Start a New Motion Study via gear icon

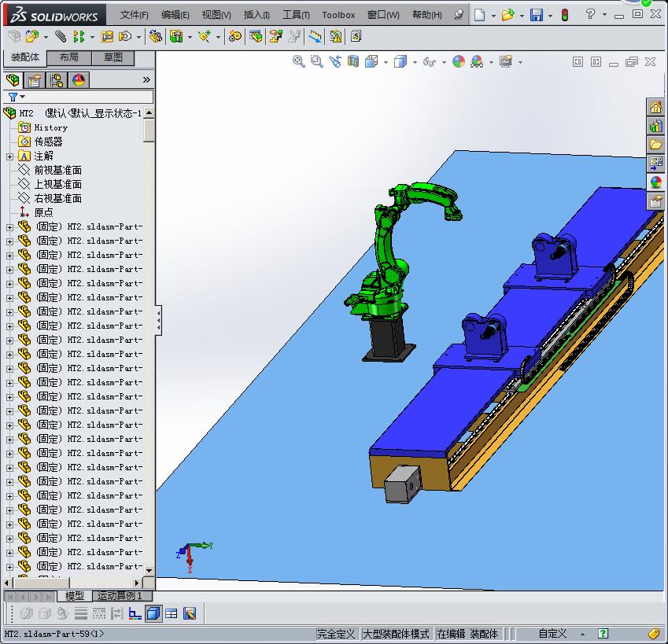click(234, 37)
